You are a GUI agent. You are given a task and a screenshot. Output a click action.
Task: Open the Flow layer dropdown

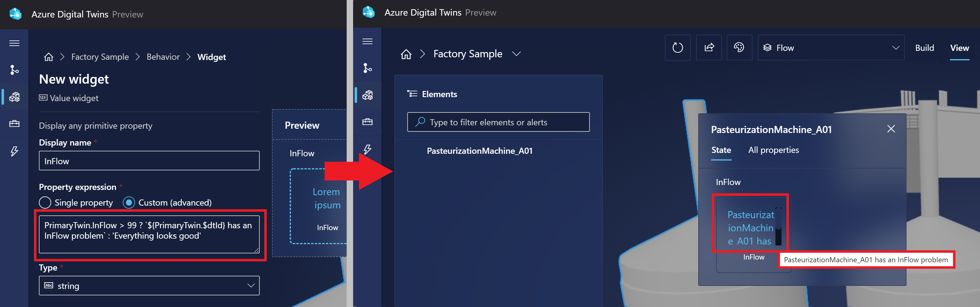click(831, 47)
